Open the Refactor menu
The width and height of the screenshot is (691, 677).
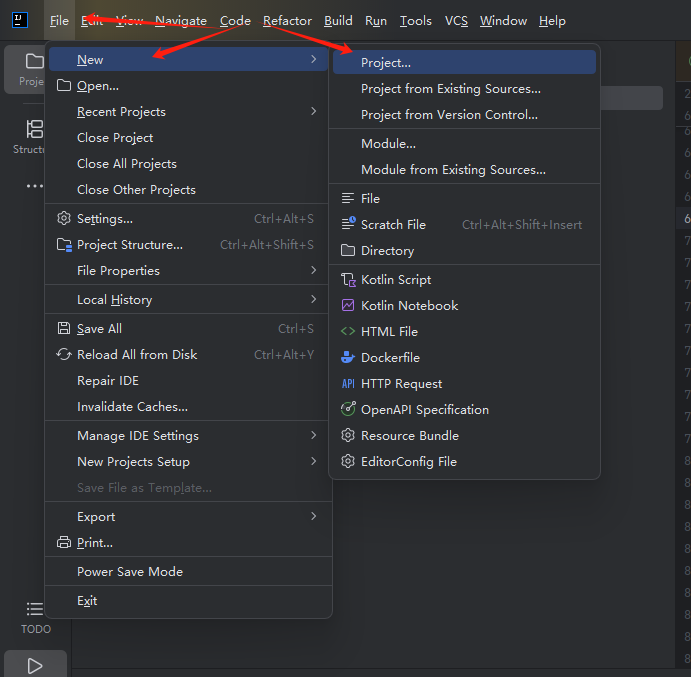287,21
